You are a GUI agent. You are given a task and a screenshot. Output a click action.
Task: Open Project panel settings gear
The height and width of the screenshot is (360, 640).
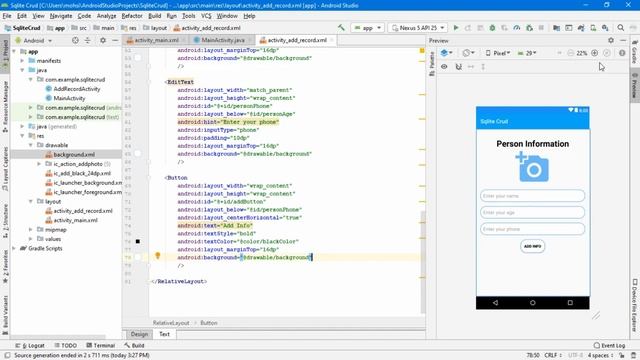103,40
